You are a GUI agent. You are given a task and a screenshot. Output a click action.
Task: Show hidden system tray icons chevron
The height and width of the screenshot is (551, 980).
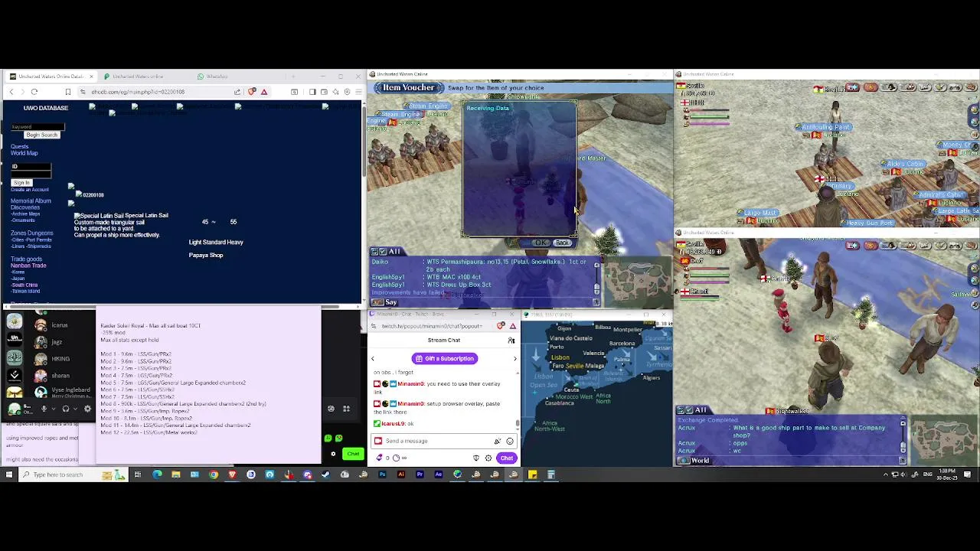click(x=886, y=474)
